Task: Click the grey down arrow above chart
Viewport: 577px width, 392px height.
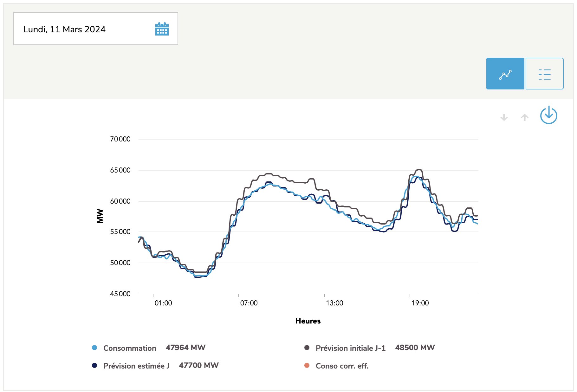Action: pyautogui.click(x=504, y=117)
